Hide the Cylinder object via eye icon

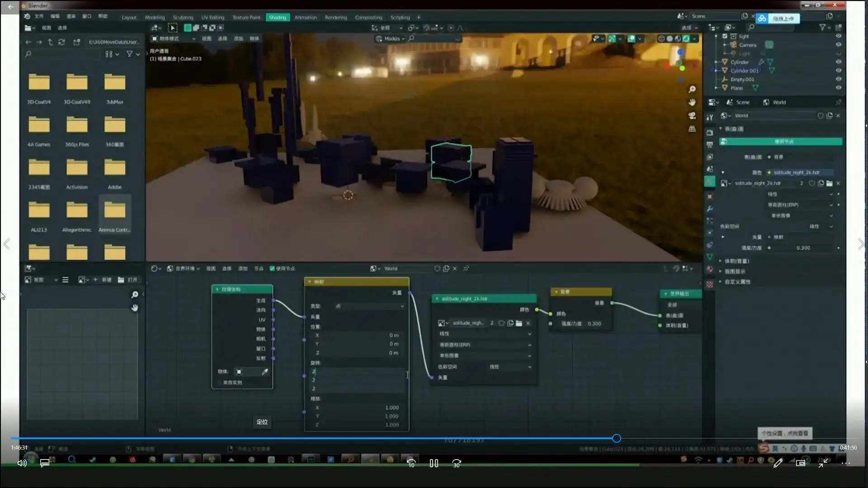point(839,62)
